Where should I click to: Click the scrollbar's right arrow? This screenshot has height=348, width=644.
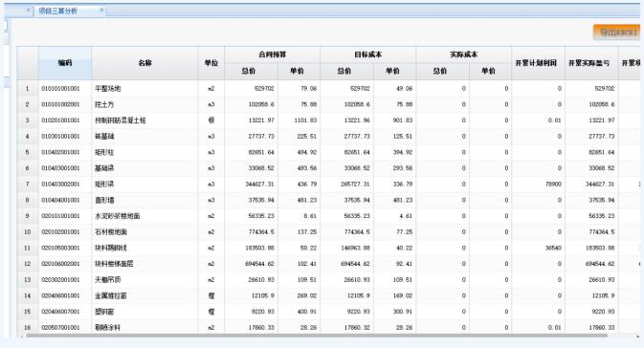click(637, 337)
